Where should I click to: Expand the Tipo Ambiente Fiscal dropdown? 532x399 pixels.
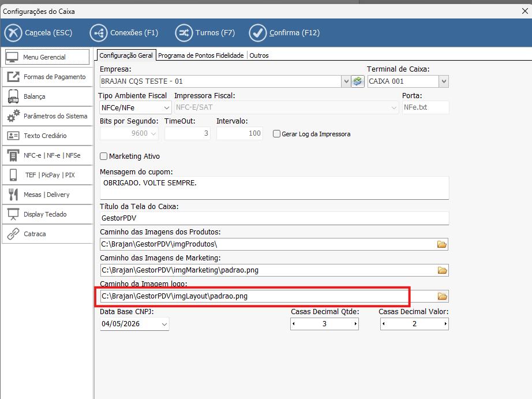point(167,107)
